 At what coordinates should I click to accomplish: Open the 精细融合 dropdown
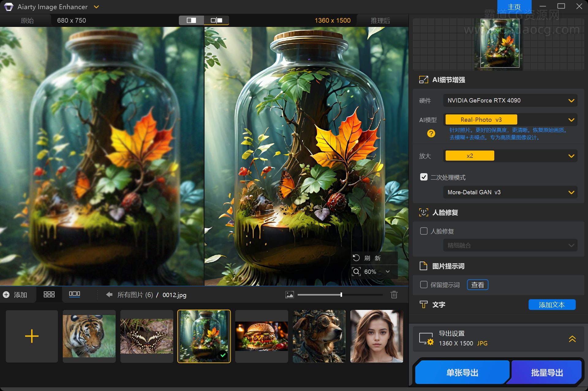click(510, 245)
